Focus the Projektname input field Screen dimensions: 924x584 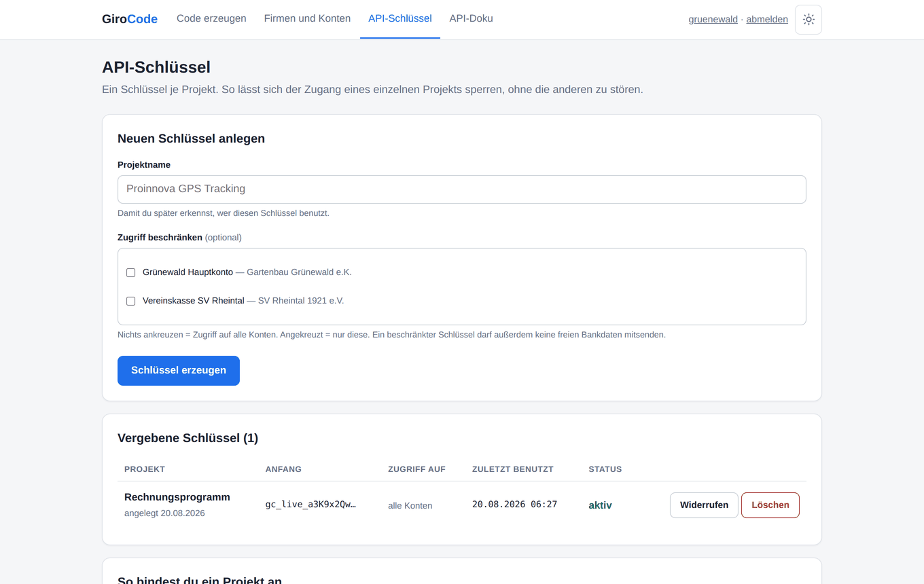(x=462, y=189)
